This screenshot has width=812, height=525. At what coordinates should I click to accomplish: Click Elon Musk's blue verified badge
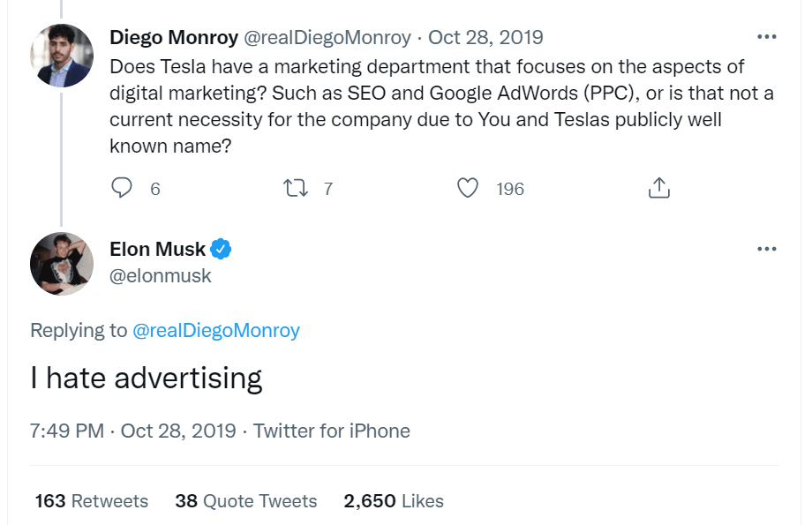(222, 249)
